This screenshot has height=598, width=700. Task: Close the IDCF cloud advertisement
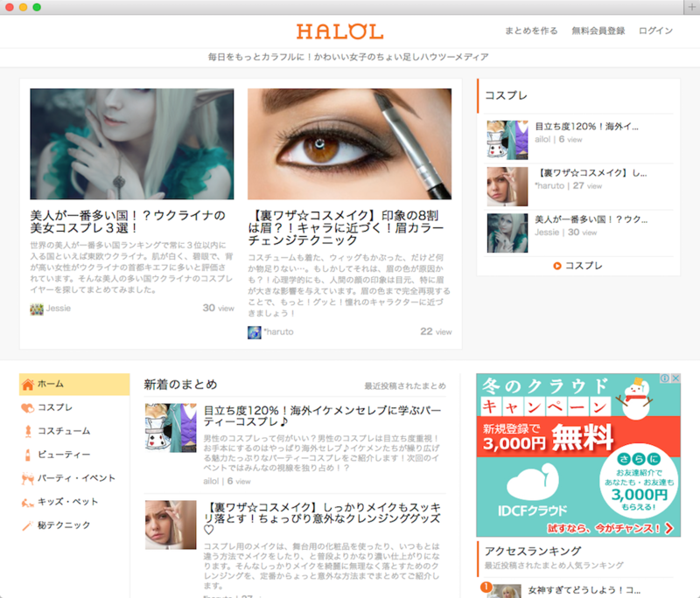point(675,379)
